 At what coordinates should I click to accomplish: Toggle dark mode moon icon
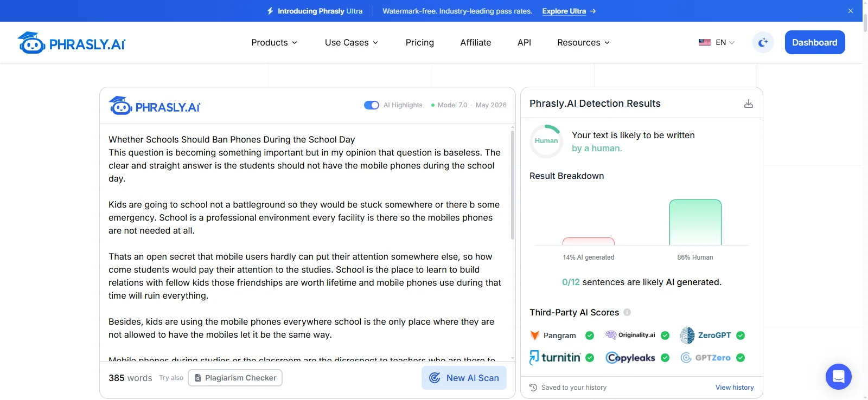click(763, 42)
